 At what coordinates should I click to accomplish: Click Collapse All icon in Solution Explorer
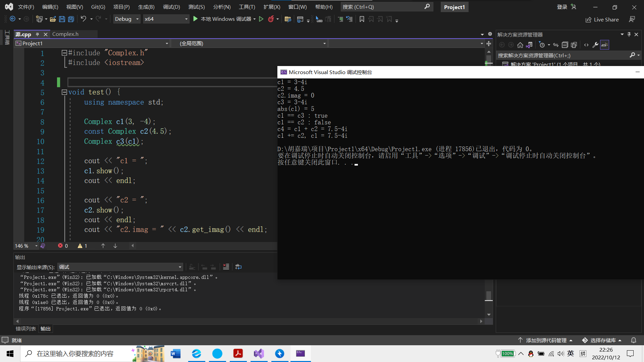565,45
